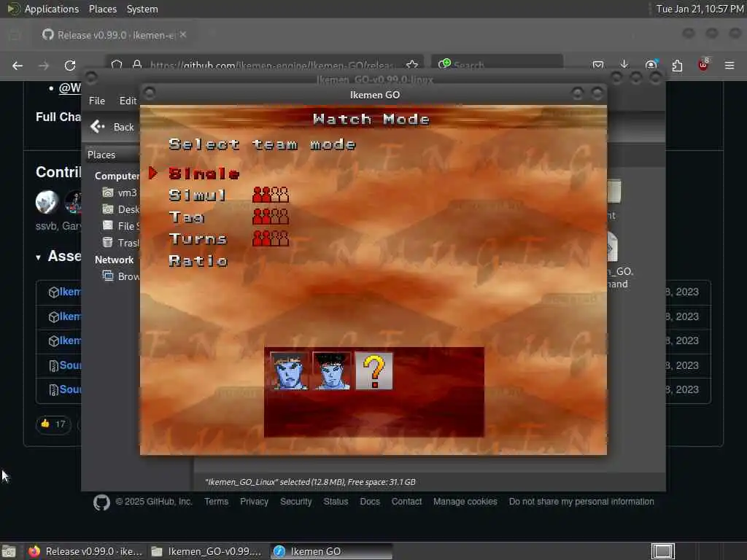Open GitHub Terms footer link
The width and height of the screenshot is (747, 560).
coord(216,502)
